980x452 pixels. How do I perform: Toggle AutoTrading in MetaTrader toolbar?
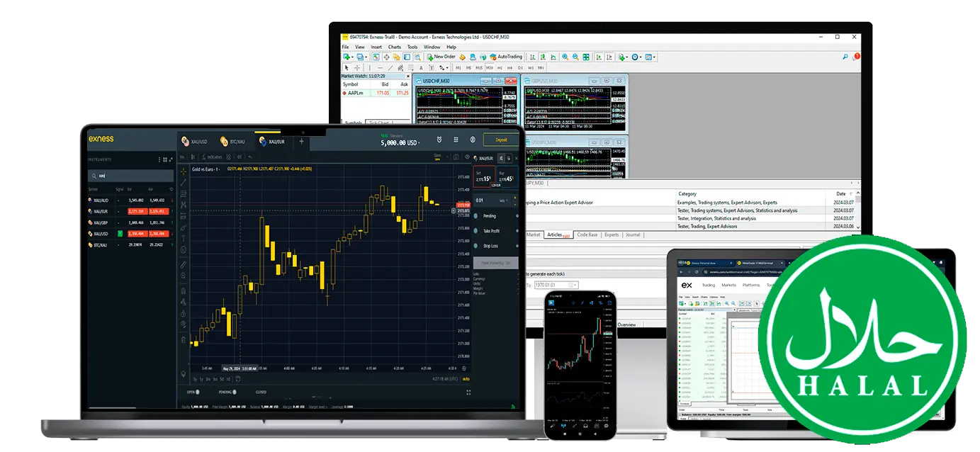[x=506, y=57]
